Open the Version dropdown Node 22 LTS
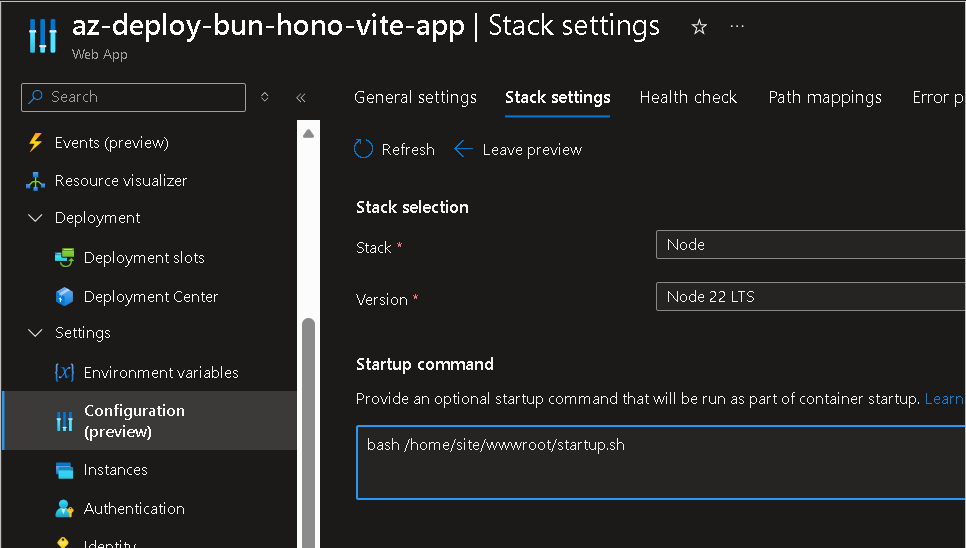 click(x=810, y=297)
